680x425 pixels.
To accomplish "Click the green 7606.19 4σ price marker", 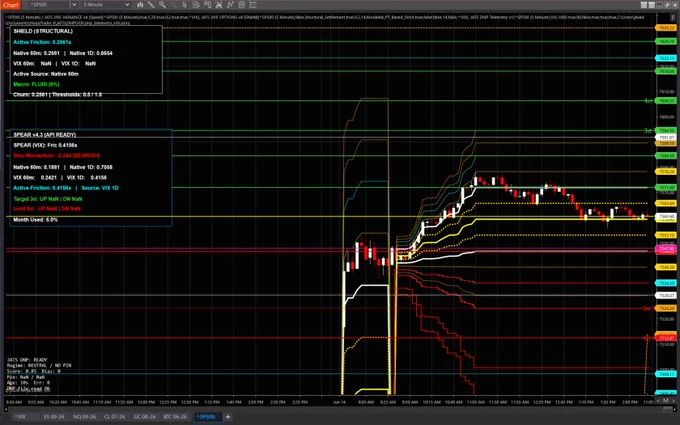I will point(666,101).
